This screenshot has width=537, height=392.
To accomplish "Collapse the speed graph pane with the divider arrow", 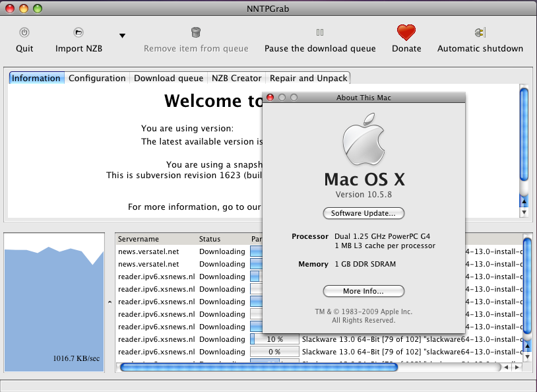I will pos(110,302).
